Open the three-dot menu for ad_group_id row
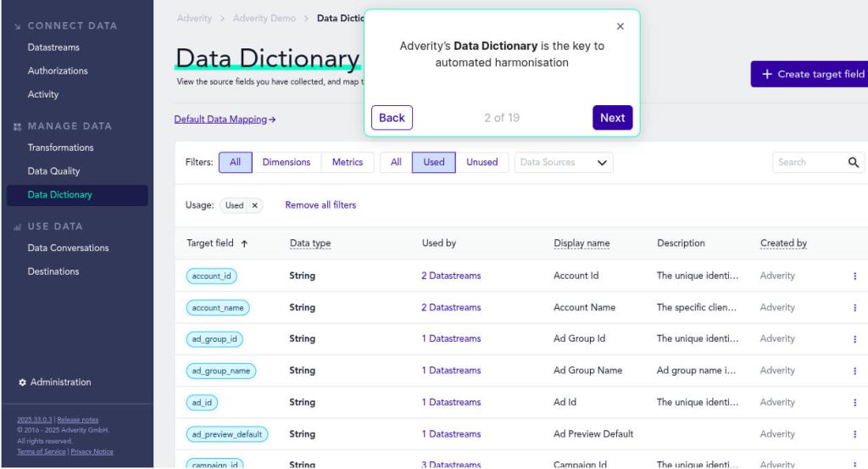Screen dimensions: 868x469 click(854, 339)
